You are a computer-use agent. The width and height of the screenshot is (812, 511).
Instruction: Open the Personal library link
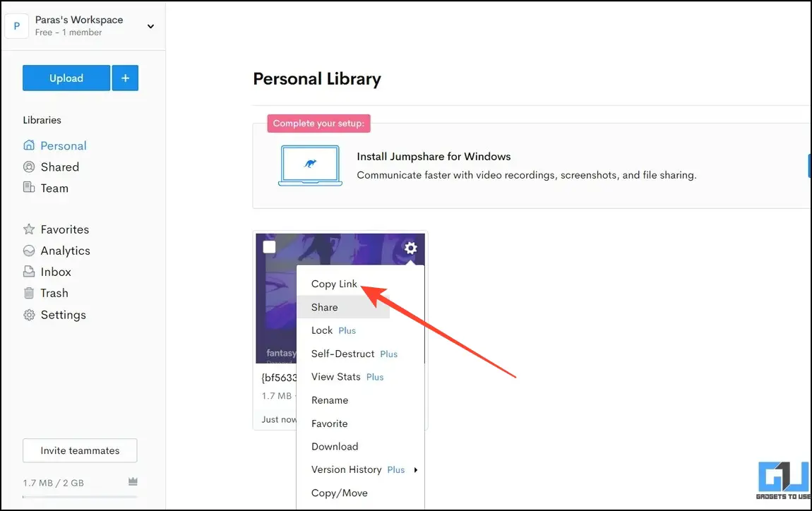click(64, 145)
